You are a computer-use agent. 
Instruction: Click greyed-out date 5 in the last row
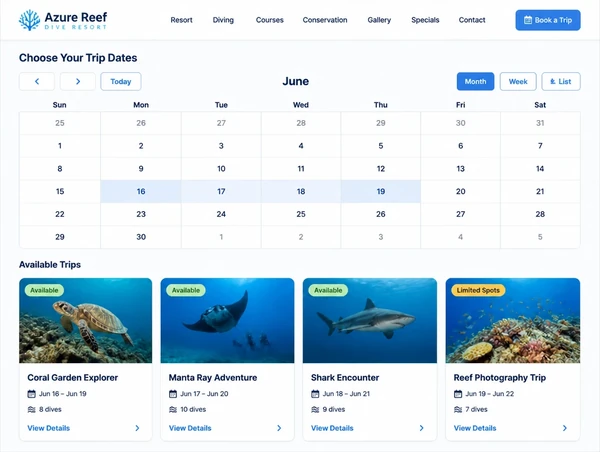coord(540,237)
